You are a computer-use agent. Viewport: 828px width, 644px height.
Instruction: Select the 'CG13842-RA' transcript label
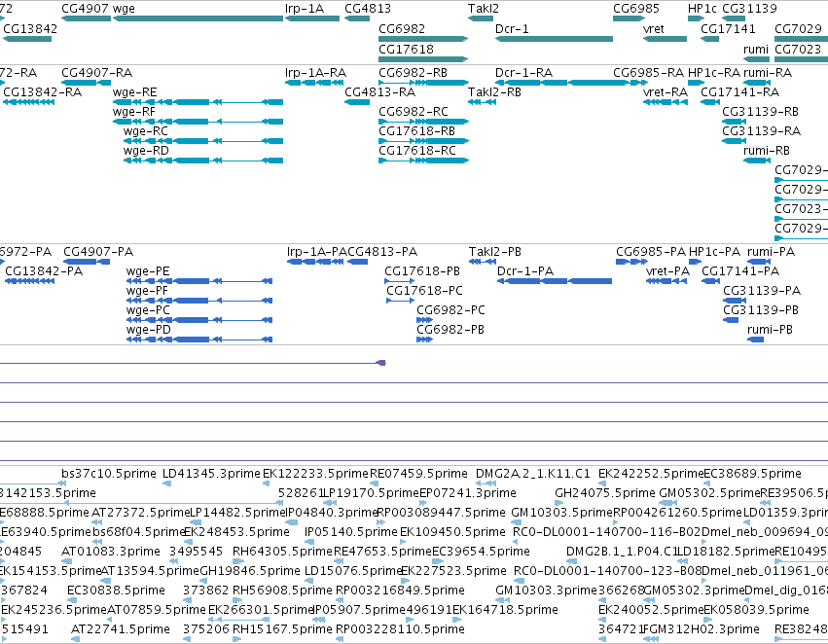pos(42,92)
